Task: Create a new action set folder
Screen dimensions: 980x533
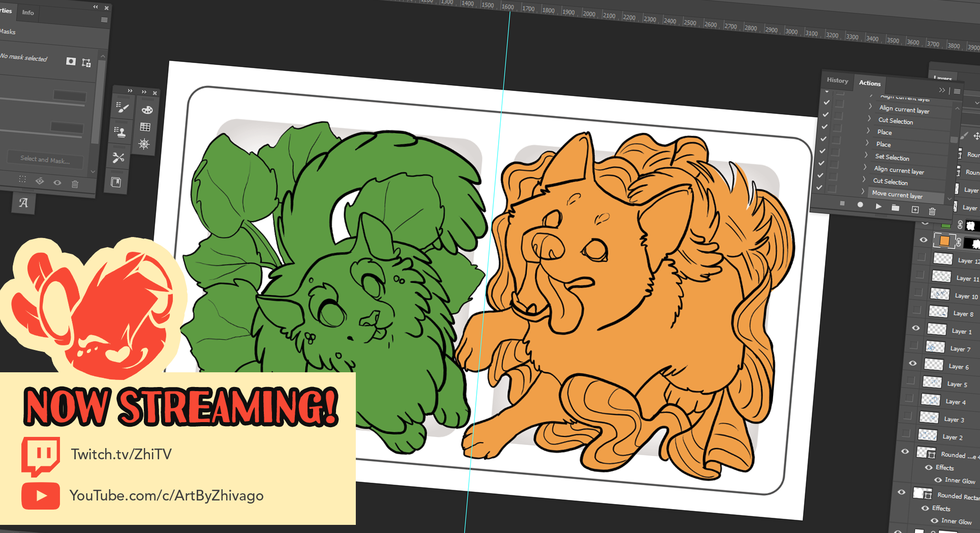Action: tap(896, 208)
